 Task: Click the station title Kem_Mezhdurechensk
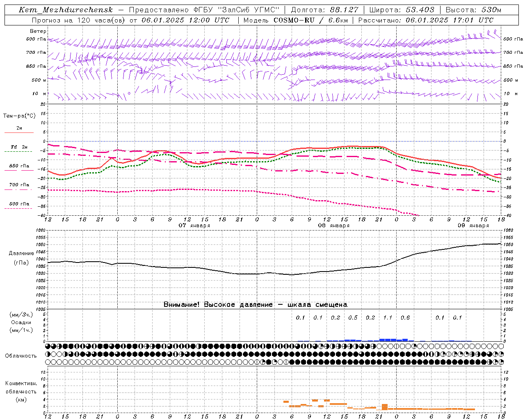66,10
